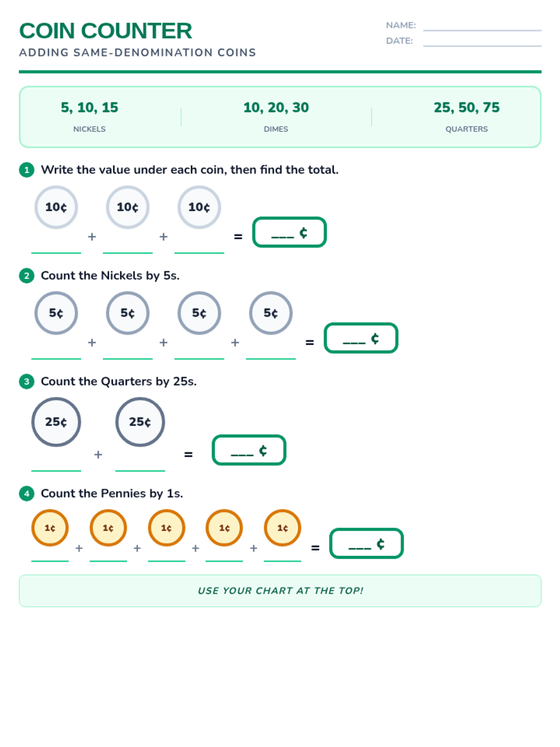The height and width of the screenshot is (747, 560).
Task: Click the nickels total answer box
Action: click(361, 338)
